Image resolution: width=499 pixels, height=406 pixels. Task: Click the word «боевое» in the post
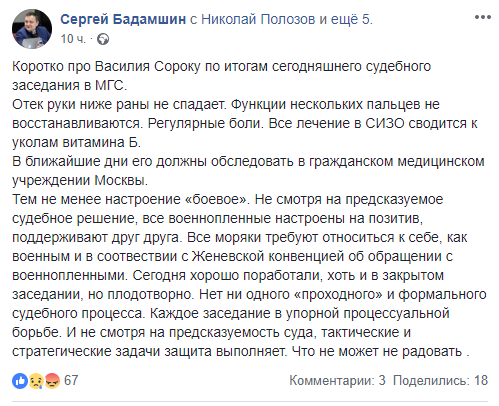[x=218, y=199]
